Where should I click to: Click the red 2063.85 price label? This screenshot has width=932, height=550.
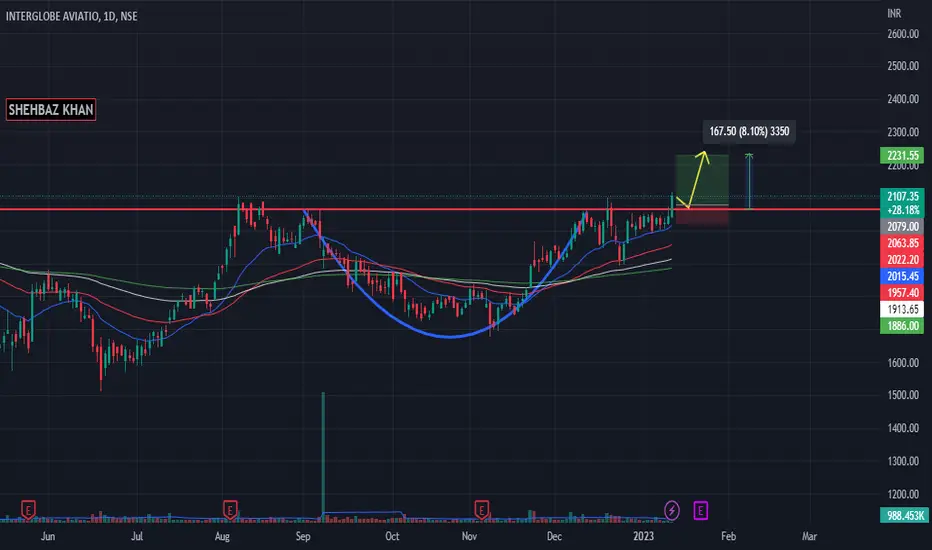pyautogui.click(x=902, y=243)
